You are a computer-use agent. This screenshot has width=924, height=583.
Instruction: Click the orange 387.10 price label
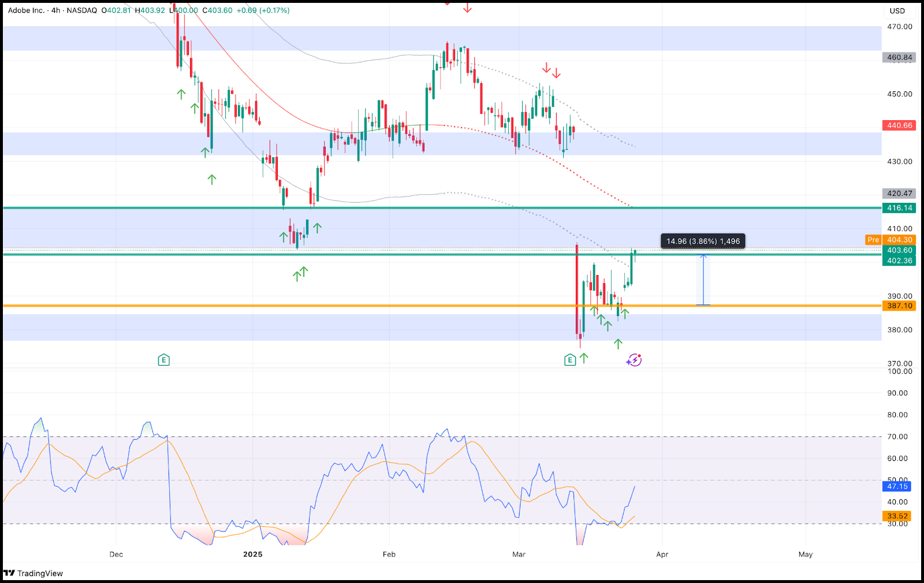click(899, 306)
